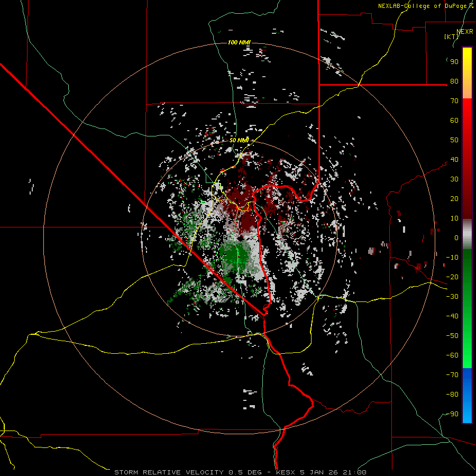Screen dimensions: 476x476
Task: Click the -20 value on velocity scale
Action: tap(452, 277)
